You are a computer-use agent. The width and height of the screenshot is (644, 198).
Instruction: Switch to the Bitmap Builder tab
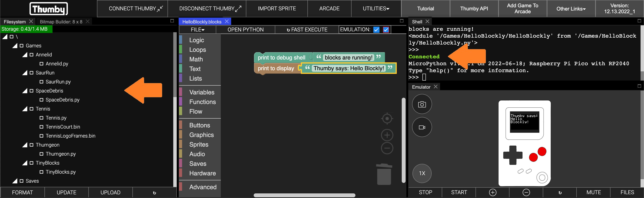[61, 22]
